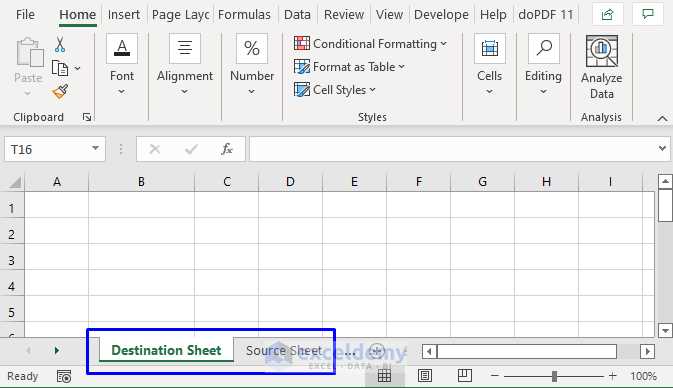The width and height of the screenshot is (673, 388).
Task: Select the Destination Sheet tab
Action: coord(166,350)
